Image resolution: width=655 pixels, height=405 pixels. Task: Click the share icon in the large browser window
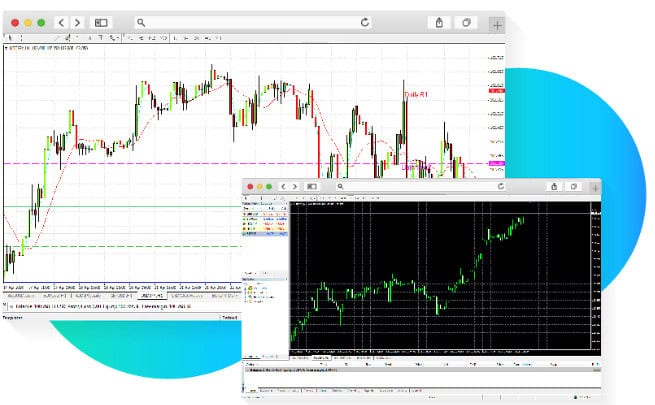click(439, 22)
